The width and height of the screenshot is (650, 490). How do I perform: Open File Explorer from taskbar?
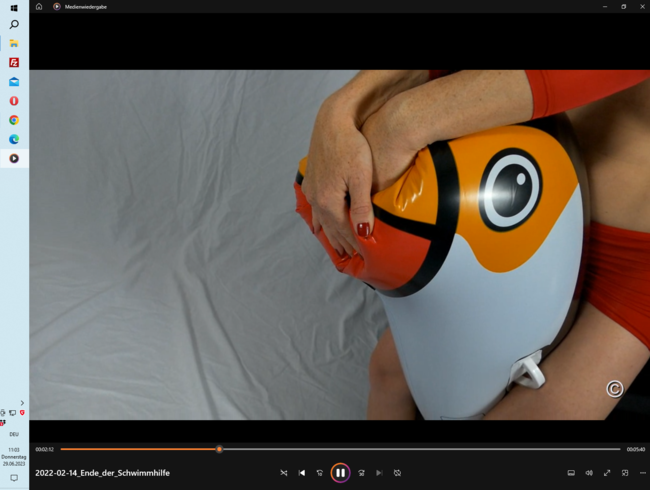pos(14,43)
